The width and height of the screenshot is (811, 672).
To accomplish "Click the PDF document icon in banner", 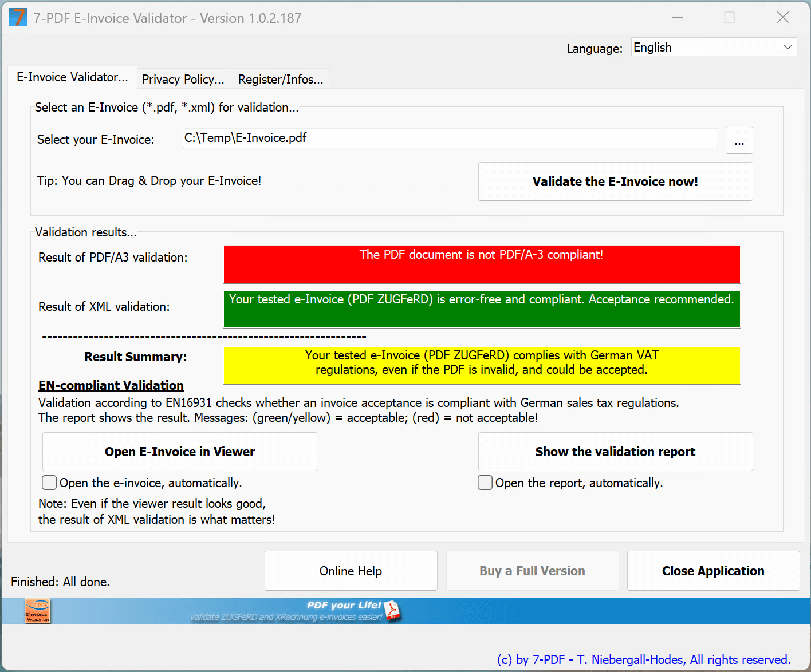I will click(393, 611).
